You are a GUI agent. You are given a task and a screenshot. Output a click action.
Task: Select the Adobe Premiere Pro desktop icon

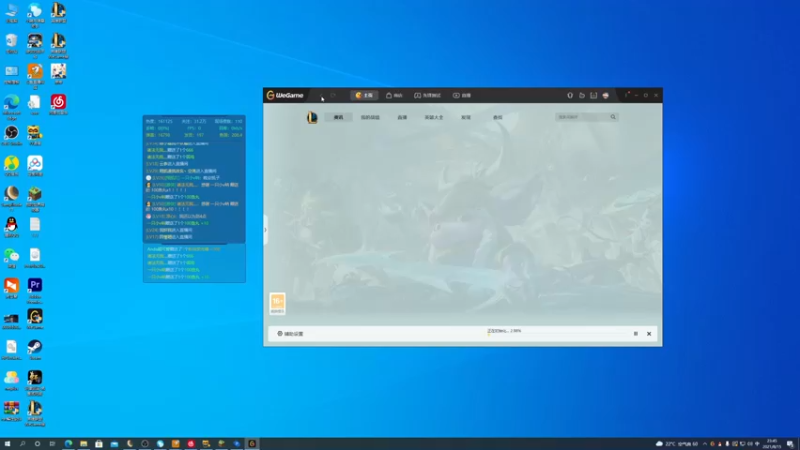click(x=35, y=291)
